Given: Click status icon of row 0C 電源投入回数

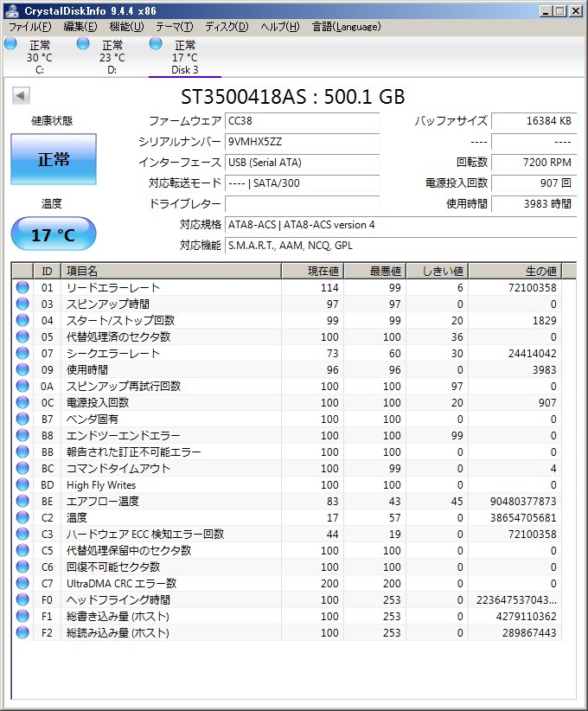Looking at the screenshot, I should [x=22, y=402].
